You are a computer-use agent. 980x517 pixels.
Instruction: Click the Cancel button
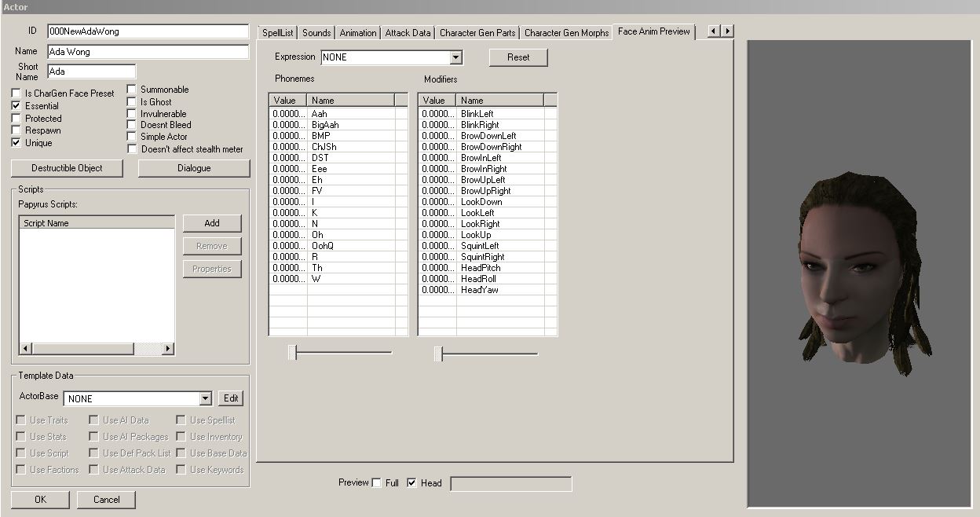[107, 500]
